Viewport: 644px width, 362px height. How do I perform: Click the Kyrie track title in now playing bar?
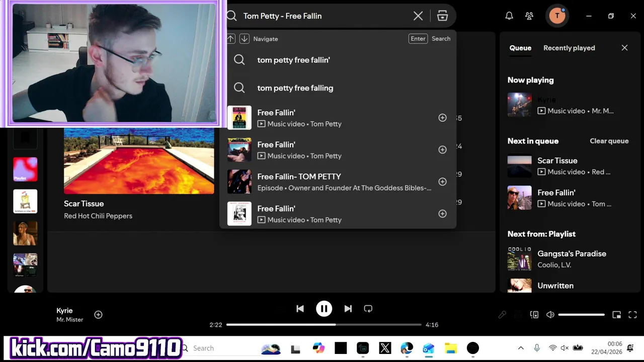[x=64, y=310]
